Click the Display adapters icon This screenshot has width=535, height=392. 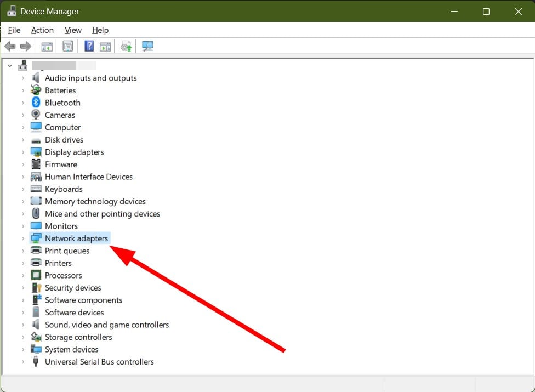click(36, 152)
